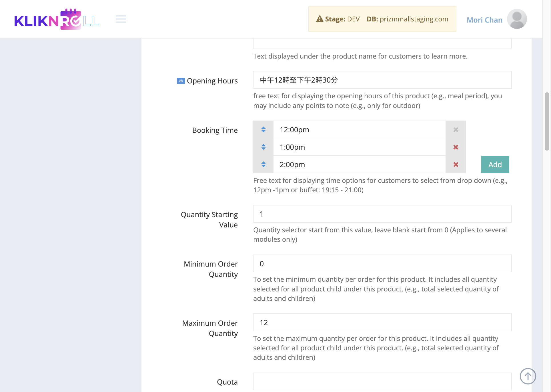Image resolution: width=551 pixels, height=392 pixels.
Task: Click reorder handle for 12:00pm row
Action: [x=263, y=130]
